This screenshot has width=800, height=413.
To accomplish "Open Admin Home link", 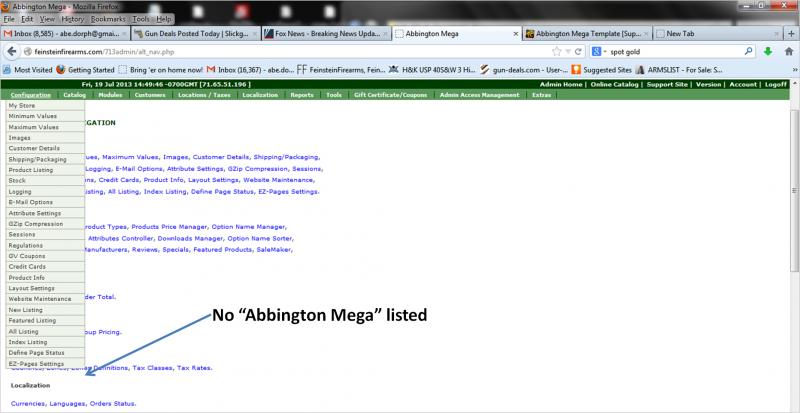I will pos(561,84).
